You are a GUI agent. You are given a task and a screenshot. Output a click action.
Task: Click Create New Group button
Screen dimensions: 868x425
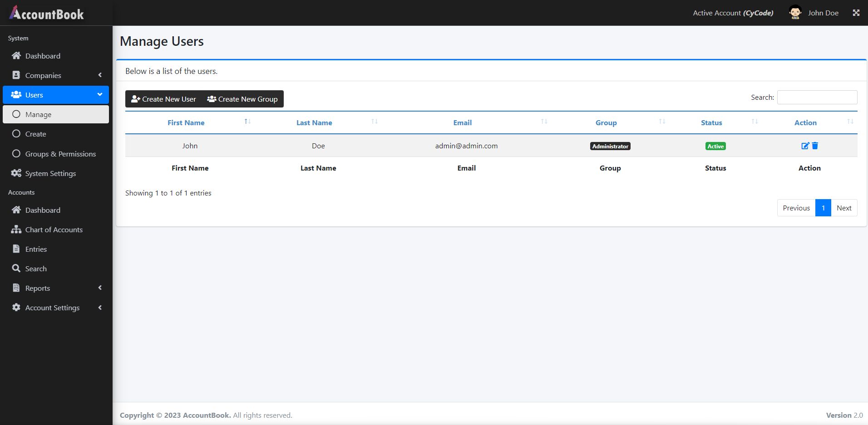coord(242,99)
